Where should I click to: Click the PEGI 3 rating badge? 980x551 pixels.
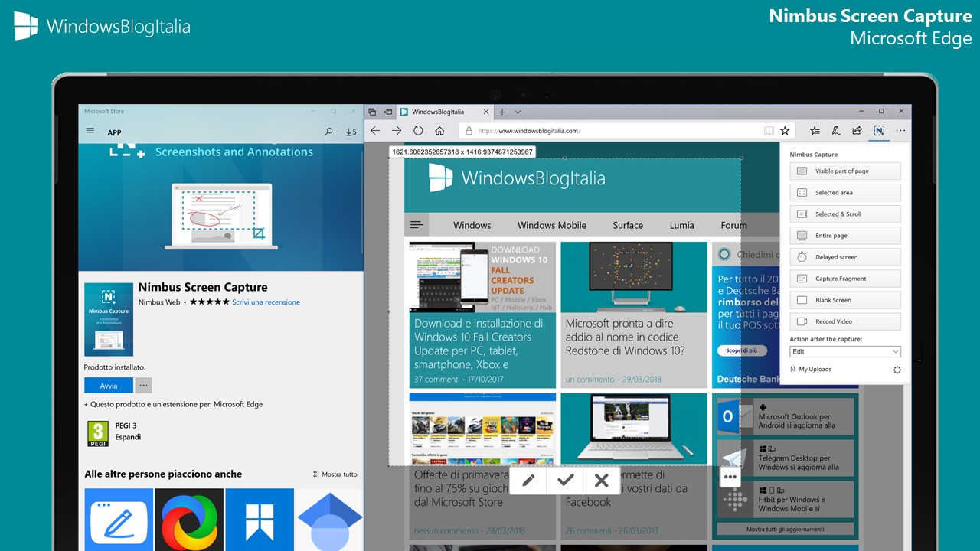point(97,433)
